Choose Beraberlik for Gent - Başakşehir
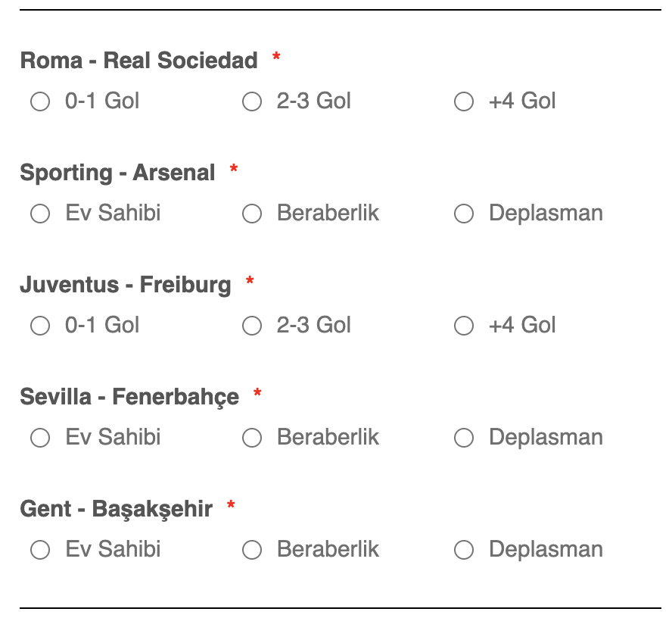 pyautogui.click(x=252, y=550)
